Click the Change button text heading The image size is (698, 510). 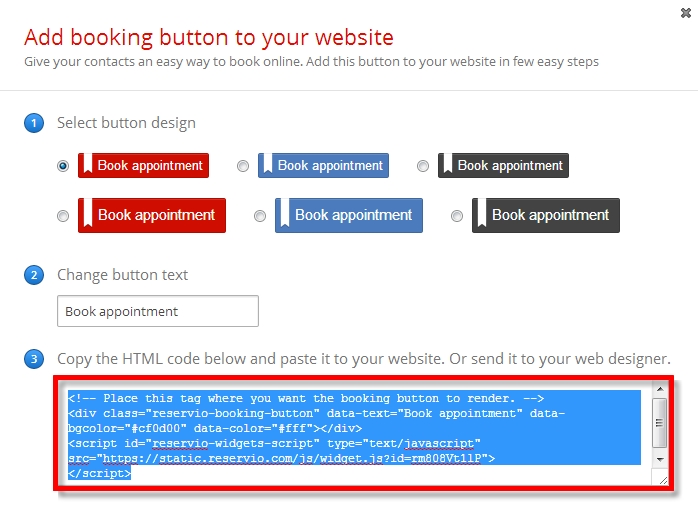[122, 275]
